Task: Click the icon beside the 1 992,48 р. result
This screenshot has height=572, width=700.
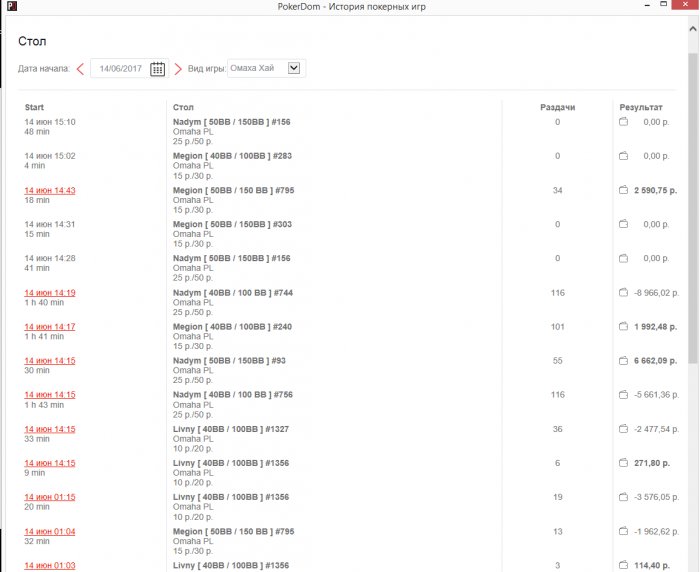Action: point(623,327)
